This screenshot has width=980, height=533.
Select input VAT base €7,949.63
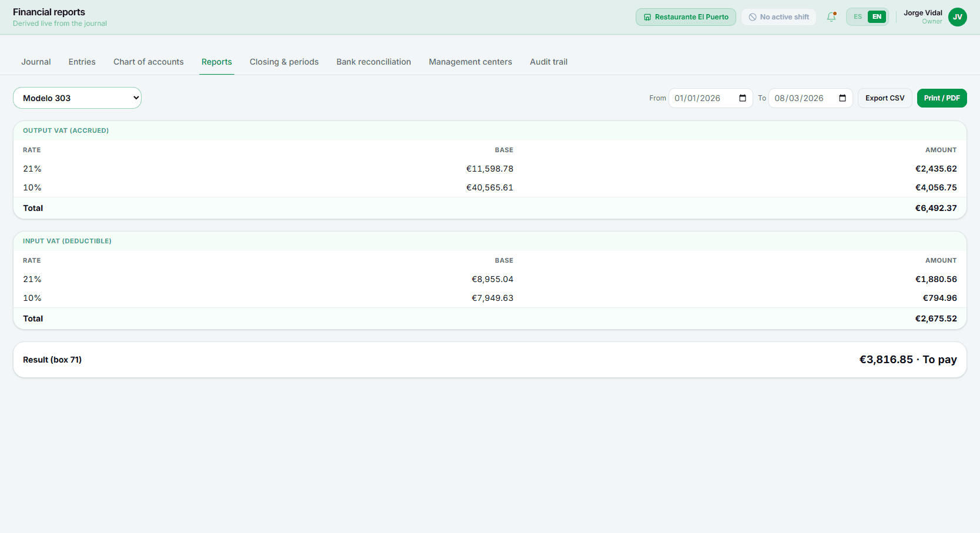pyautogui.click(x=492, y=298)
